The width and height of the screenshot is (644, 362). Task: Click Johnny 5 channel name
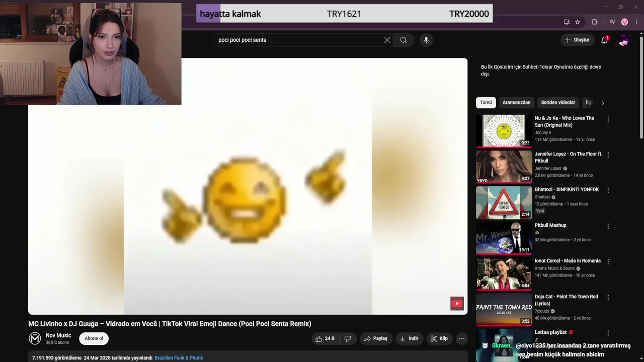click(x=543, y=133)
